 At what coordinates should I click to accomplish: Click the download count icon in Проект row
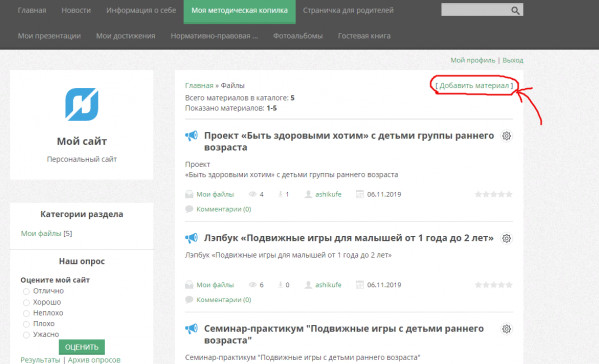280,194
